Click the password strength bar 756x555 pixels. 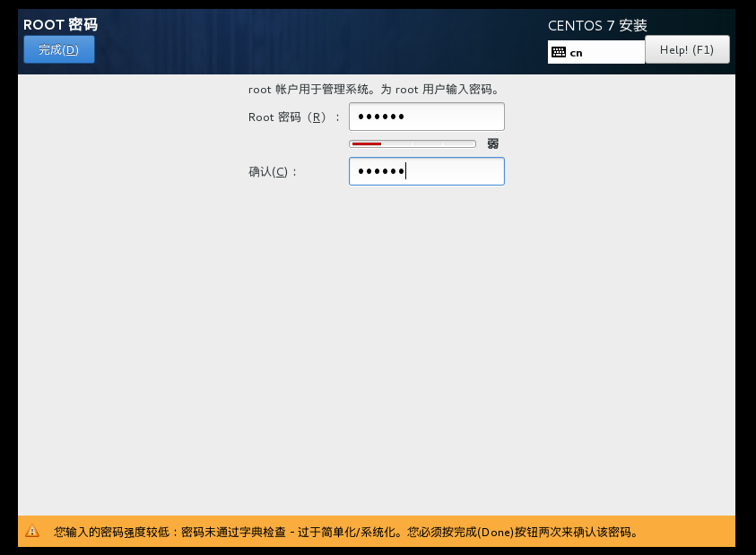[413, 143]
